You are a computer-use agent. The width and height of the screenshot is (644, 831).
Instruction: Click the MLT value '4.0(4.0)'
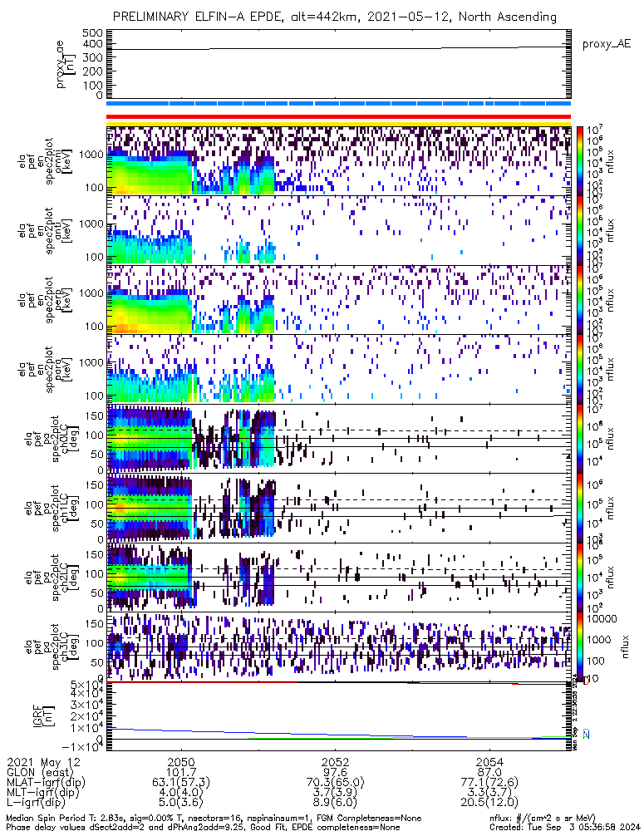[x=182, y=793]
